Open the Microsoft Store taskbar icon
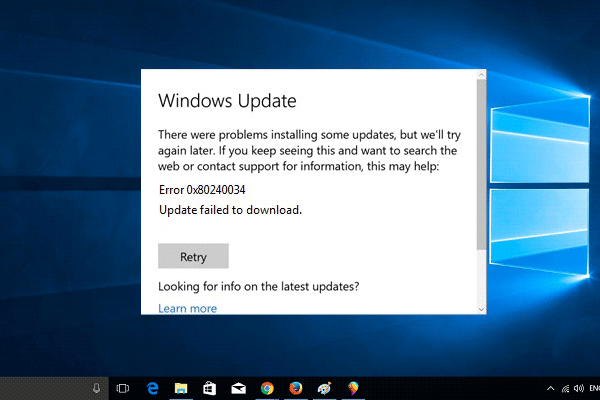 (210, 387)
